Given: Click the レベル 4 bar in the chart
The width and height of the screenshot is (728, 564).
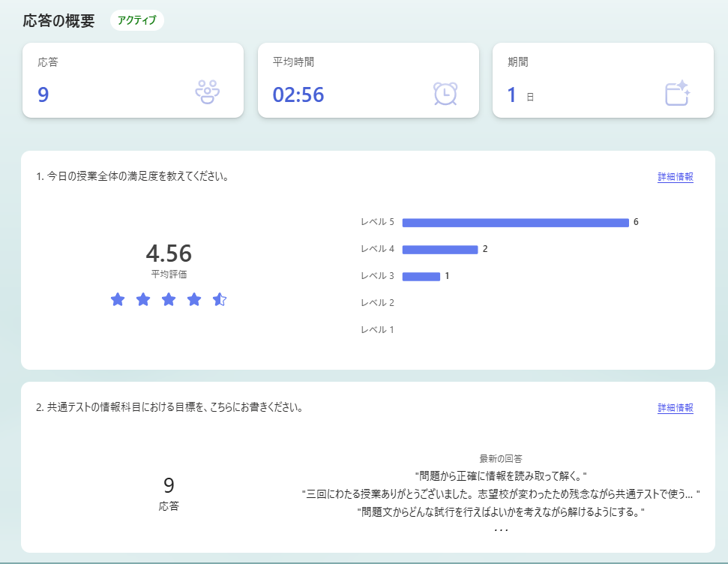Looking at the screenshot, I should (439, 250).
